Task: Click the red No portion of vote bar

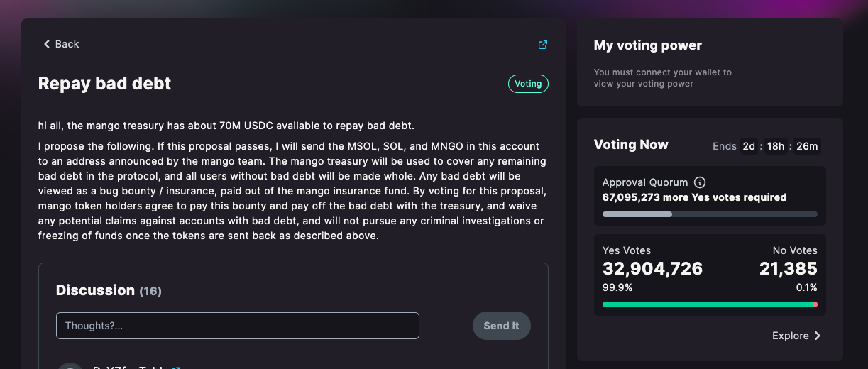Action: (815, 304)
